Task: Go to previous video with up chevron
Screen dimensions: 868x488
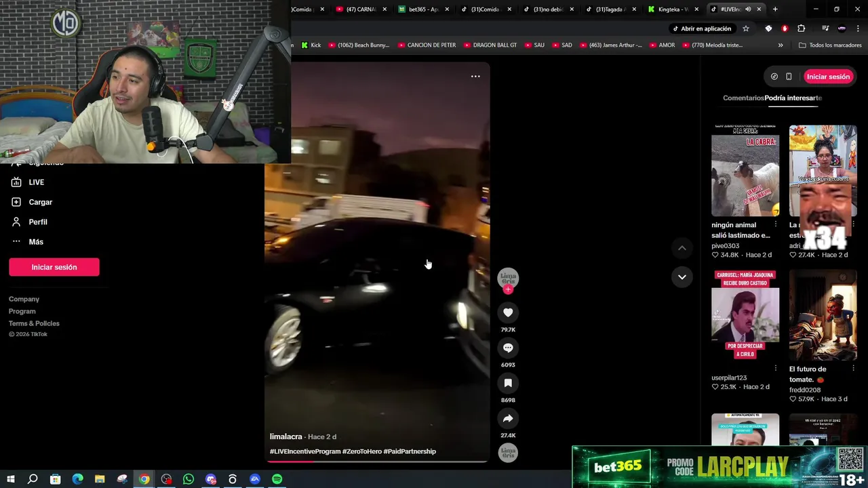Action: point(682,248)
